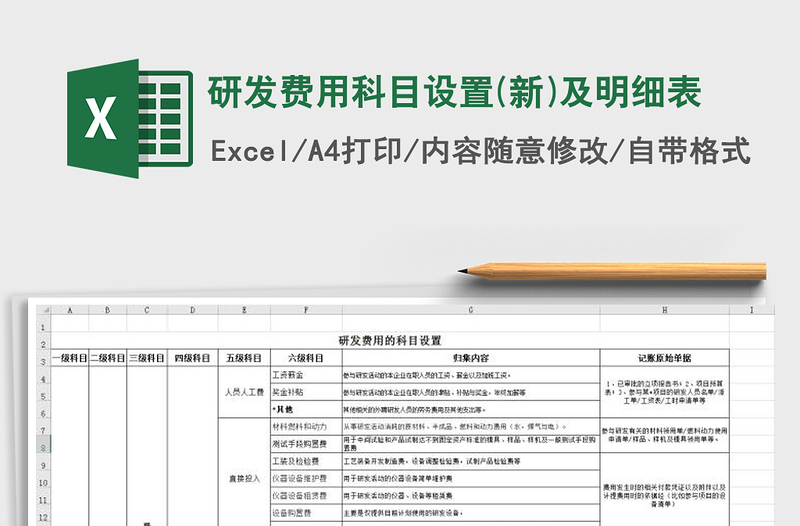Click the sheet title 研发费用的科目设置

(390, 341)
